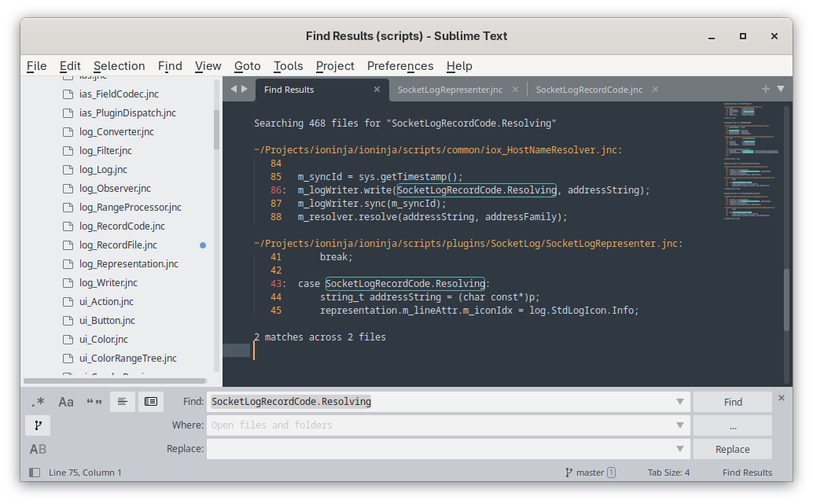Toggle use buffer for results icon

tap(151, 402)
